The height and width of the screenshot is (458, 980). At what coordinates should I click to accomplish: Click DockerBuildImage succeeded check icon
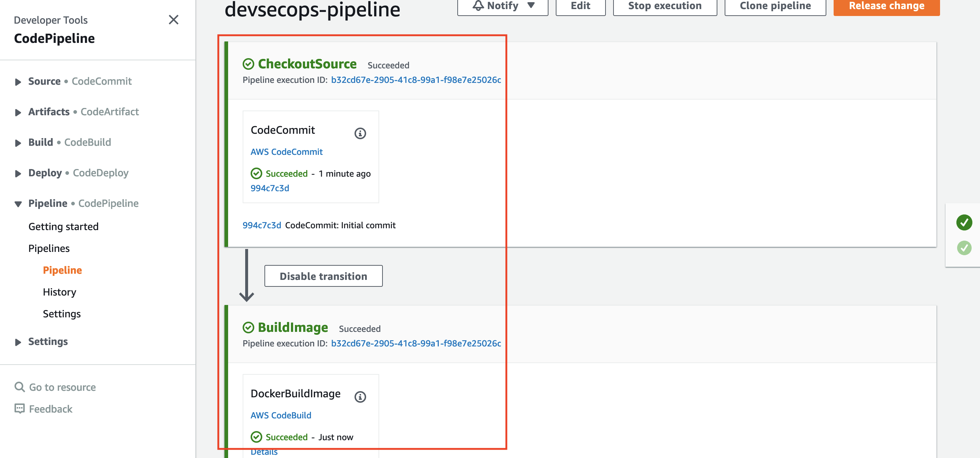(256, 437)
